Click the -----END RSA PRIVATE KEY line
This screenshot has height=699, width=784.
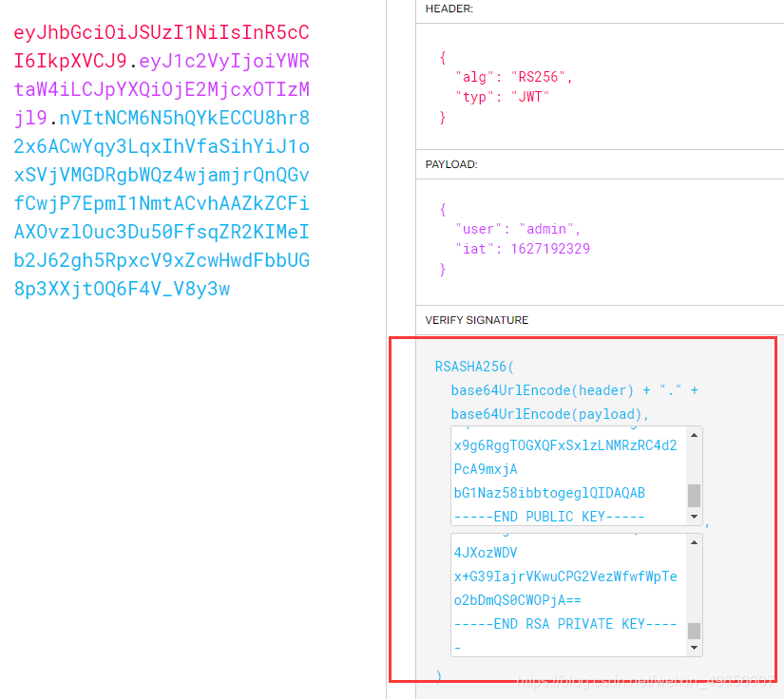565,624
